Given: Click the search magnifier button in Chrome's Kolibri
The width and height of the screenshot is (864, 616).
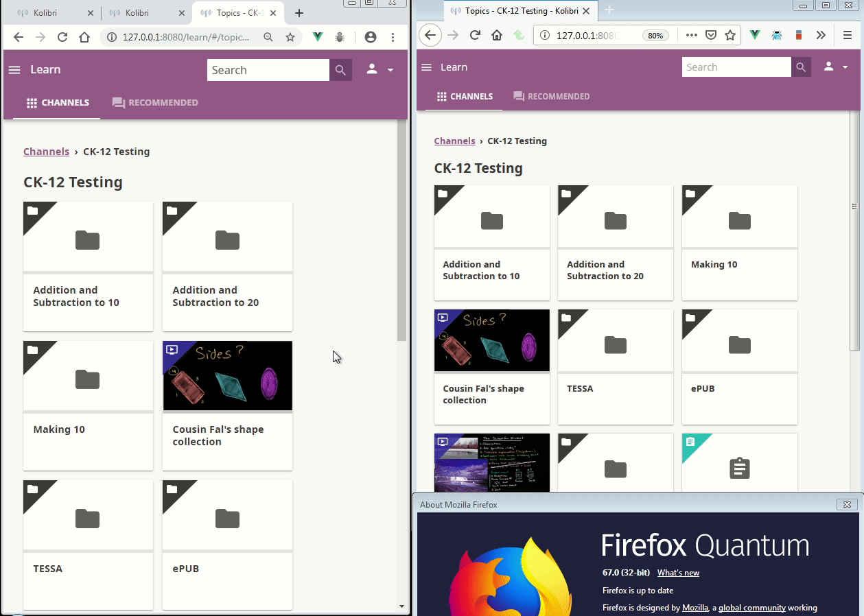Looking at the screenshot, I should click(340, 70).
